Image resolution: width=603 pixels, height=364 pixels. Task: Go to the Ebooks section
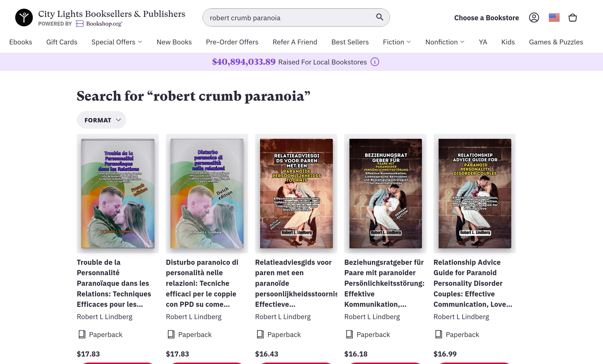coord(21,42)
